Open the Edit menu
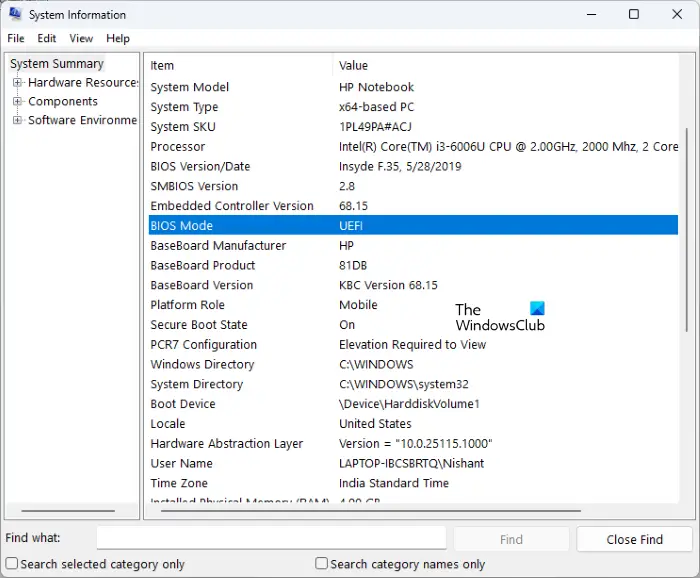Screen dimensions: 700x578 (x=47, y=38)
